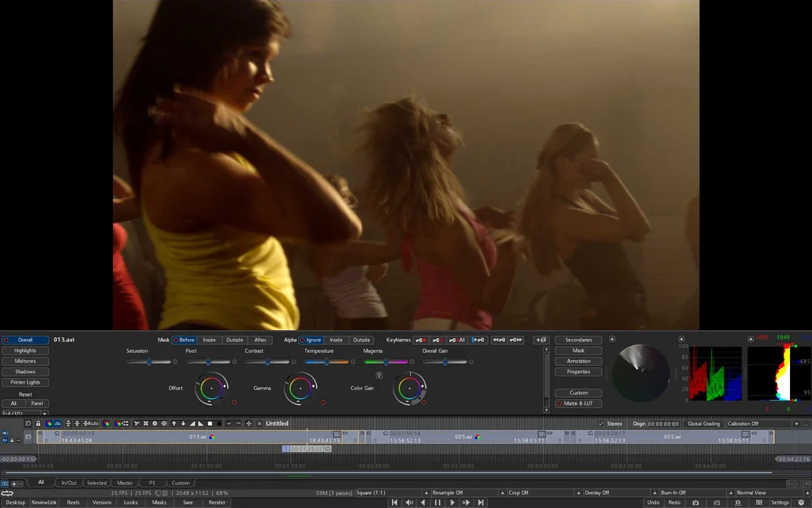
Task: Select the Inside mask option
Action: [x=209, y=340]
